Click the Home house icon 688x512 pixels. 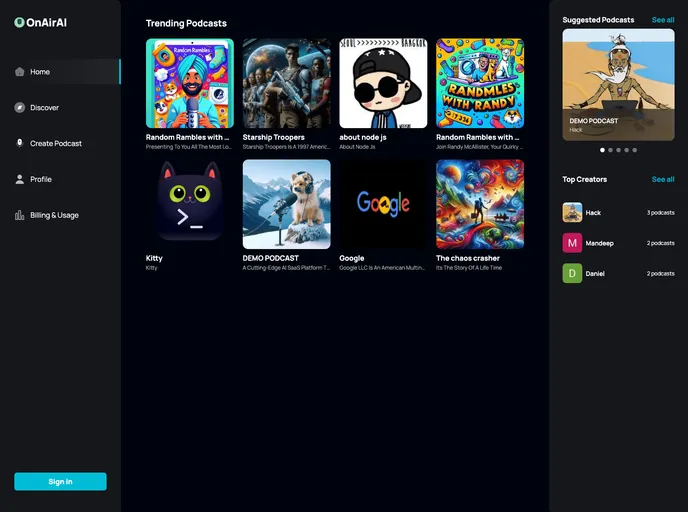point(19,72)
